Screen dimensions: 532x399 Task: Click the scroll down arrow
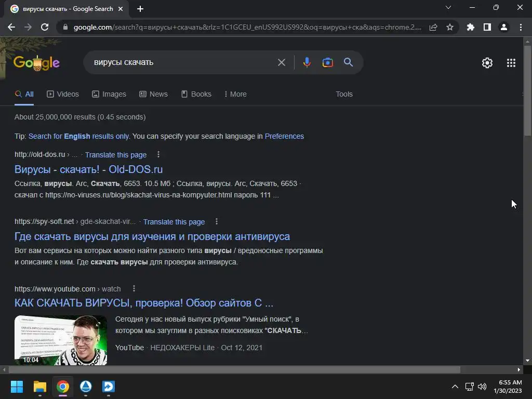tap(527, 361)
